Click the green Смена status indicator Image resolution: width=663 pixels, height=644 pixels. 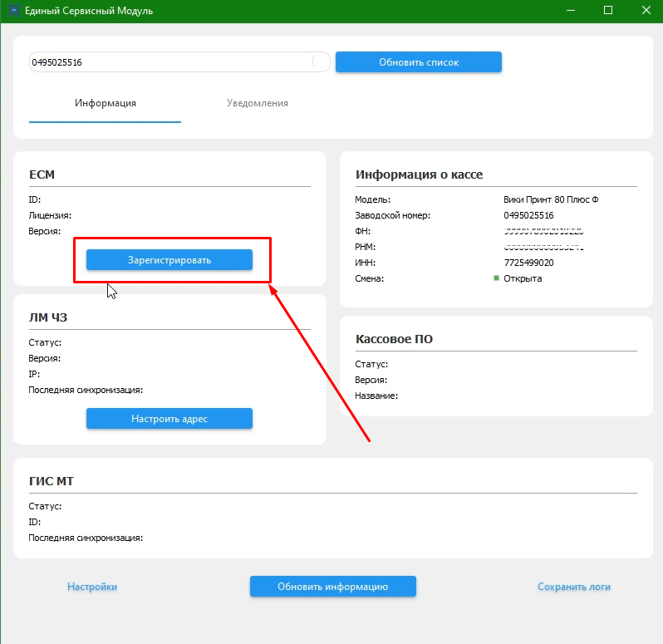coord(496,278)
